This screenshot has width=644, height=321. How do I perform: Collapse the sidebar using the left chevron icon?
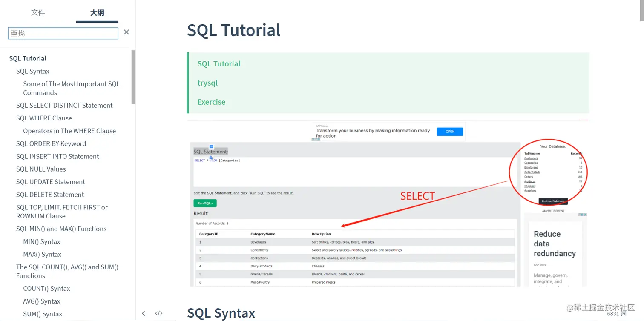click(x=144, y=313)
